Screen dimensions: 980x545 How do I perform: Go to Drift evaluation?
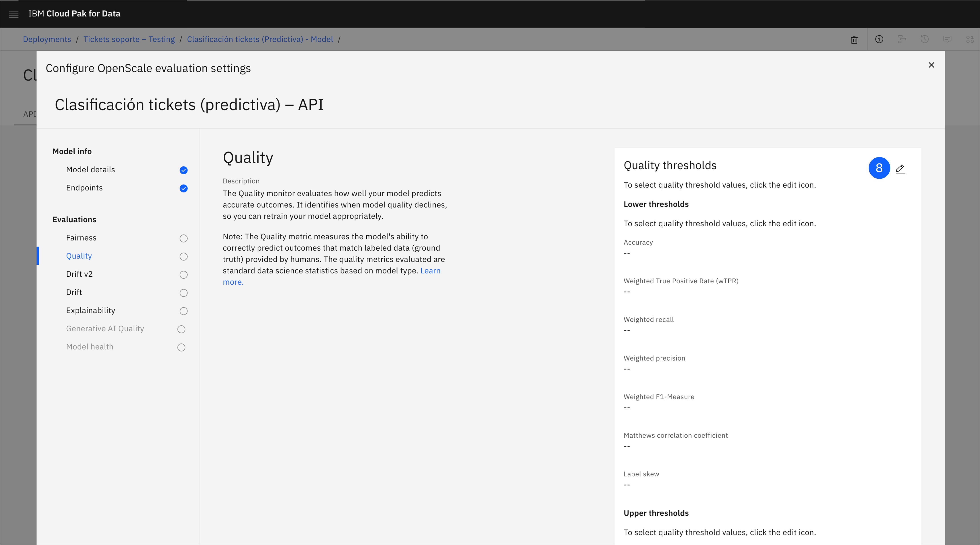pos(74,292)
